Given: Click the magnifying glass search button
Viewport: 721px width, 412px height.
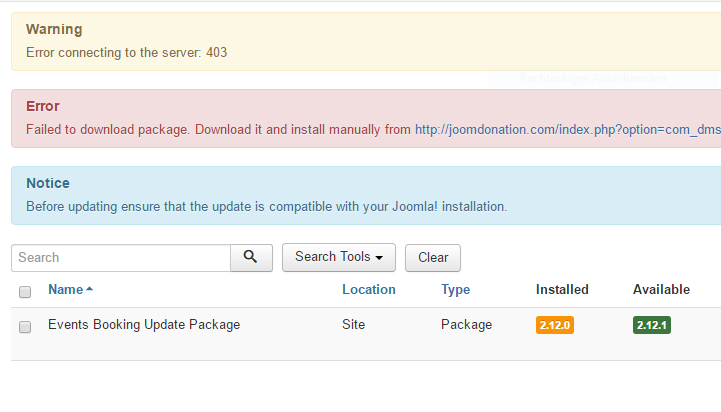Looking at the screenshot, I should click(251, 257).
